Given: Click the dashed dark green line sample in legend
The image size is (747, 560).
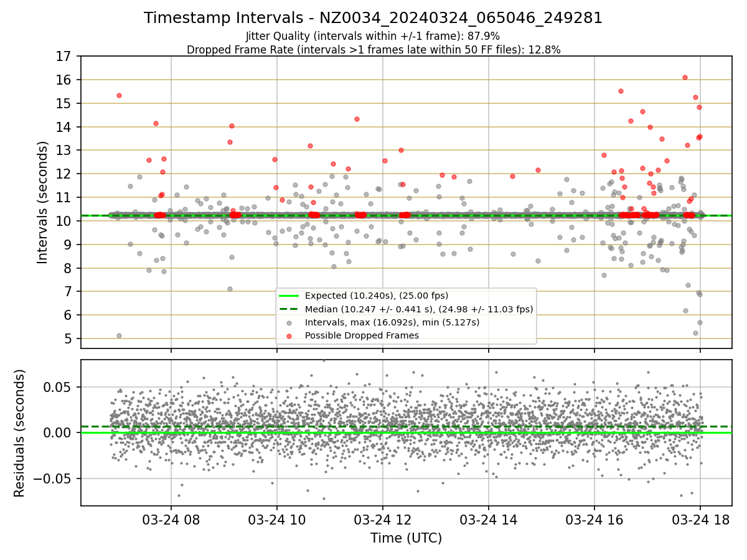Looking at the screenshot, I should (x=289, y=309).
